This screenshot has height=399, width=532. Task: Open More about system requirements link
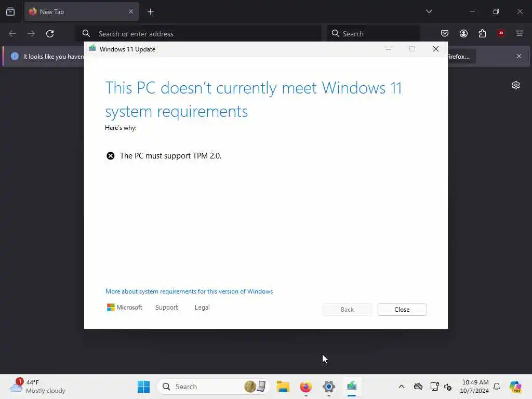(x=189, y=291)
